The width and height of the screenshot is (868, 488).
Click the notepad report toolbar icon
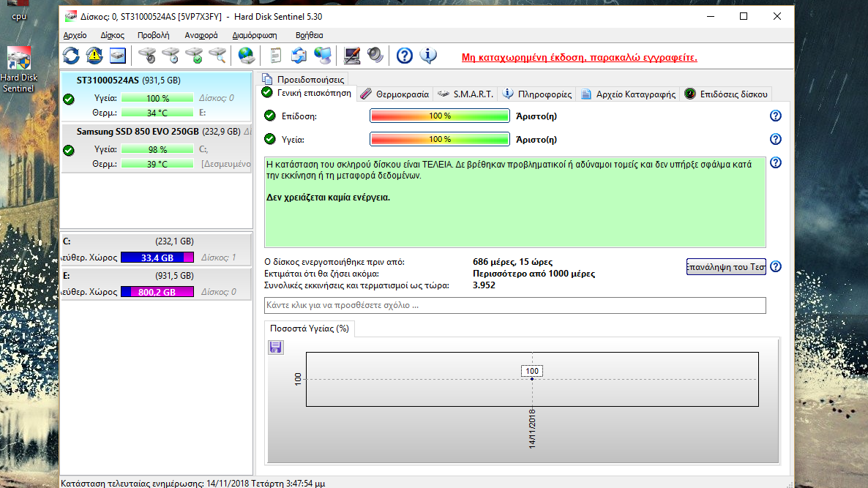click(275, 56)
